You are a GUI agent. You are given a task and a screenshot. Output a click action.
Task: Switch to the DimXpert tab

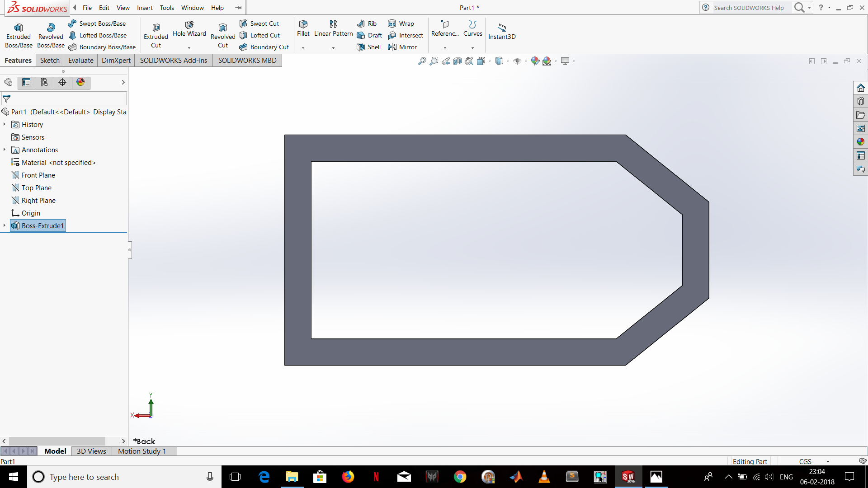(x=116, y=61)
